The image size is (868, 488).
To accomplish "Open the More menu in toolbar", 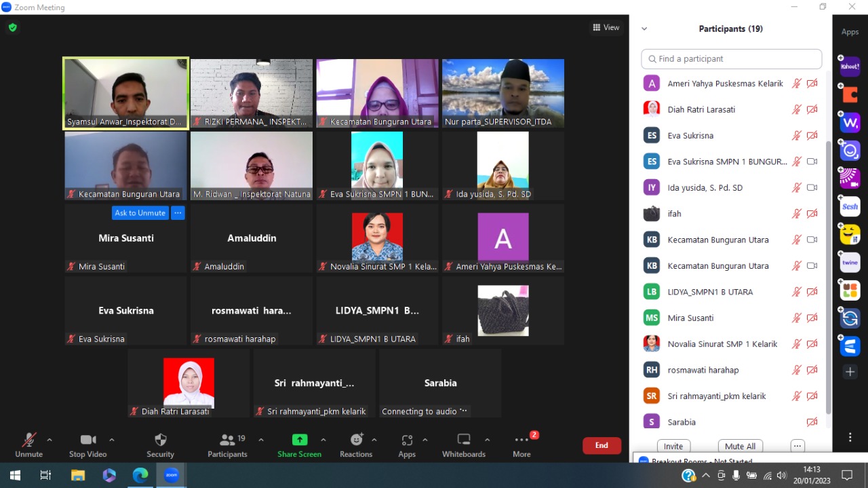I will tap(521, 440).
